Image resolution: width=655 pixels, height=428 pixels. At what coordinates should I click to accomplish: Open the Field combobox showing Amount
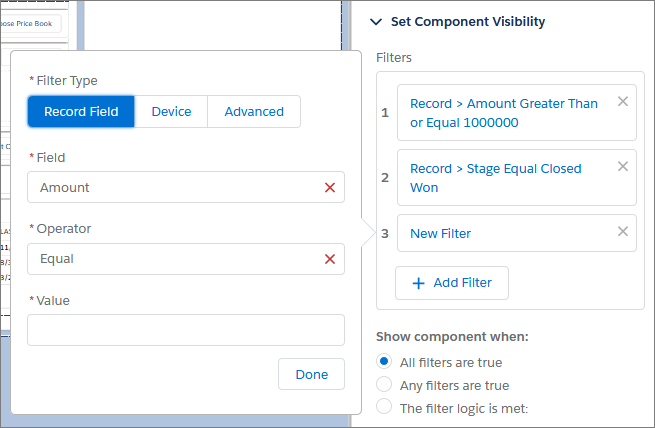pyautogui.click(x=175, y=187)
